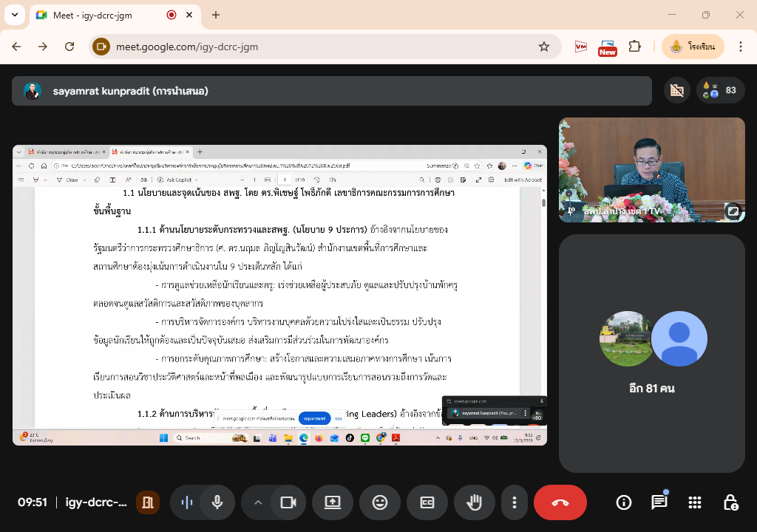Click the address bar showing meet.google.com

318,47
